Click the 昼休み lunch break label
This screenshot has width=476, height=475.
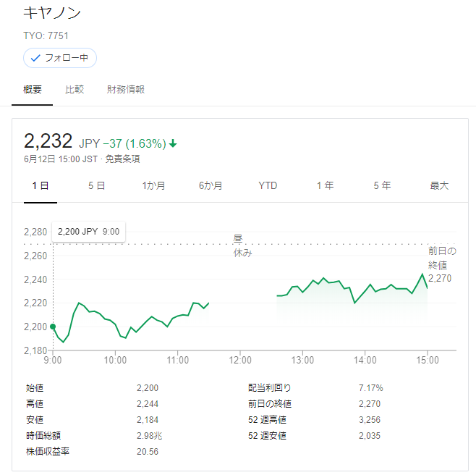[x=242, y=246]
